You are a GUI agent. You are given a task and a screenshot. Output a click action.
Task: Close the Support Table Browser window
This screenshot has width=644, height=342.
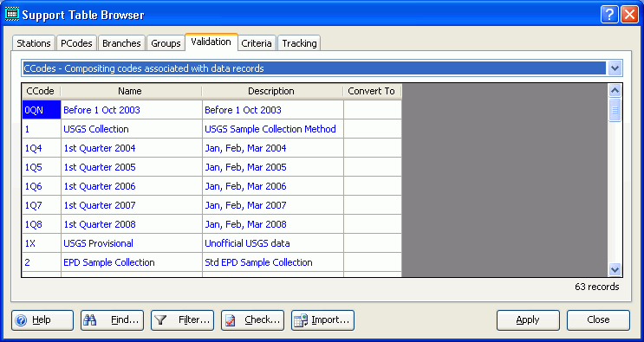pos(629,16)
